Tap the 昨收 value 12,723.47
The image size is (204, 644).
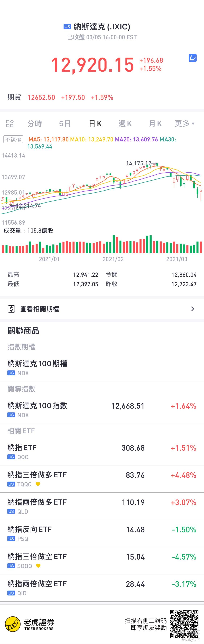(184, 284)
